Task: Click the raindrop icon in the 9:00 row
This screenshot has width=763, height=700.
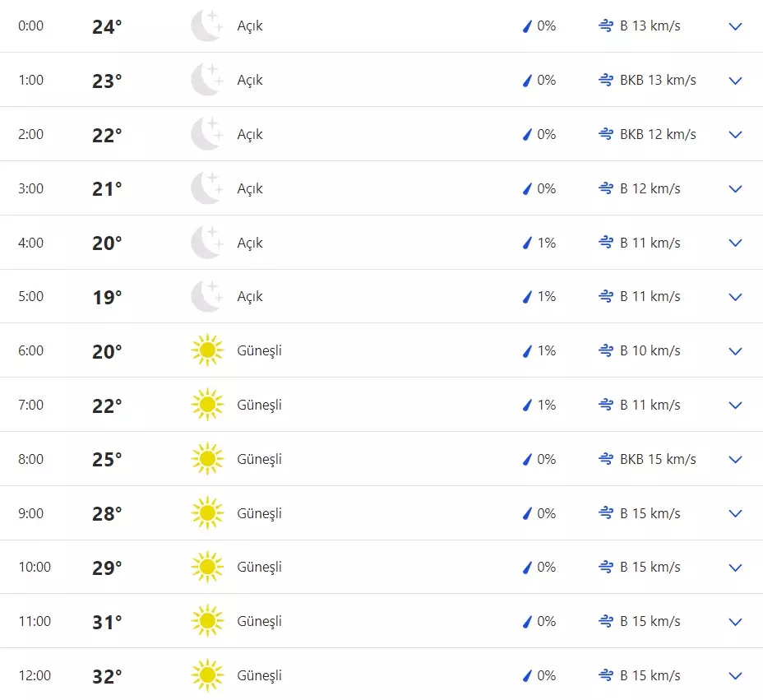Action: [527, 513]
